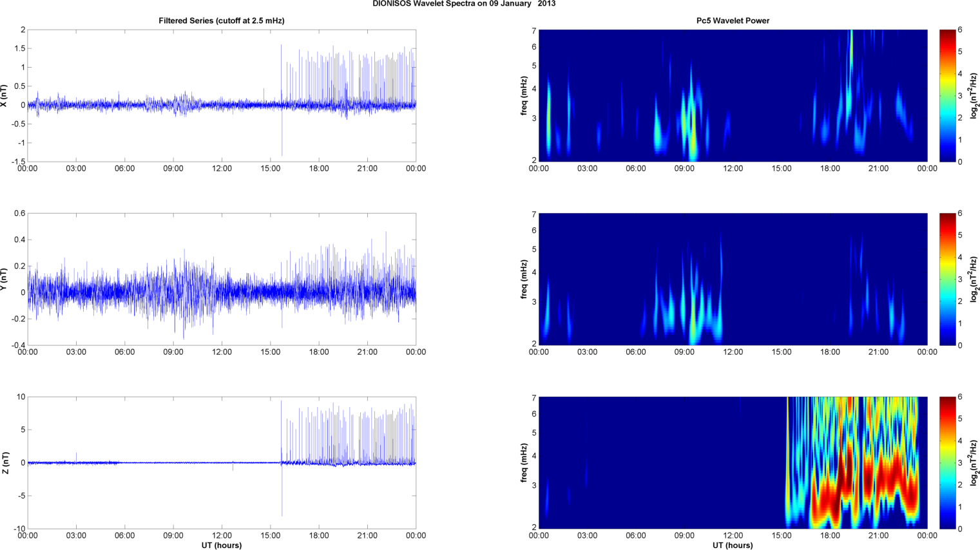Image resolution: width=980 pixels, height=550 pixels.
Task: Click the DIONISOS Wavelet Spectra main title
Action: (464, 4)
